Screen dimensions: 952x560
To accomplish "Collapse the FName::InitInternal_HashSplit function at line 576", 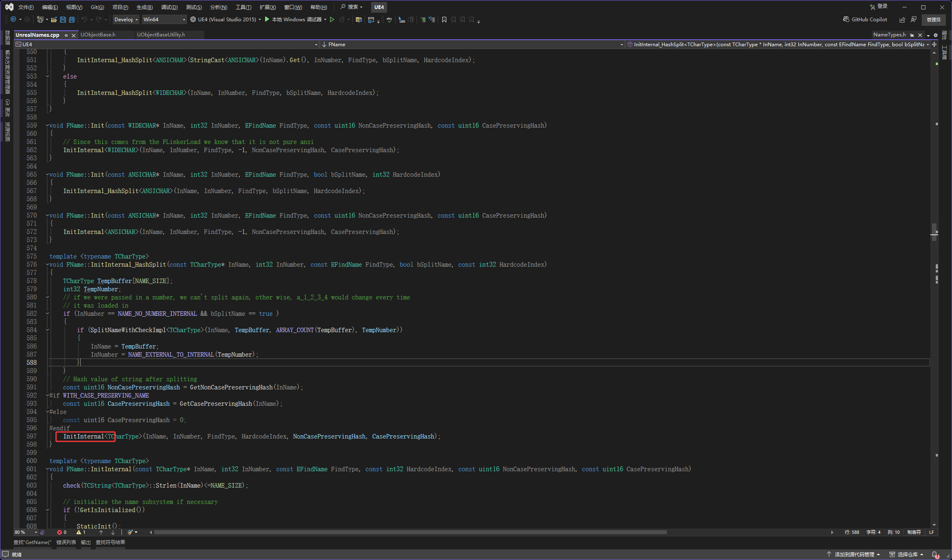I will tap(47, 265).
